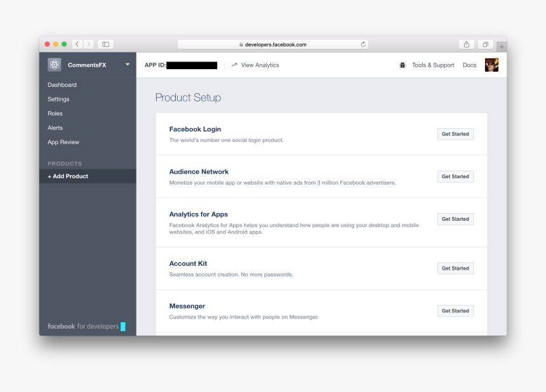546x392 pixels.
Task: Open the user profile avatar
Action: (x=491, y=65)
